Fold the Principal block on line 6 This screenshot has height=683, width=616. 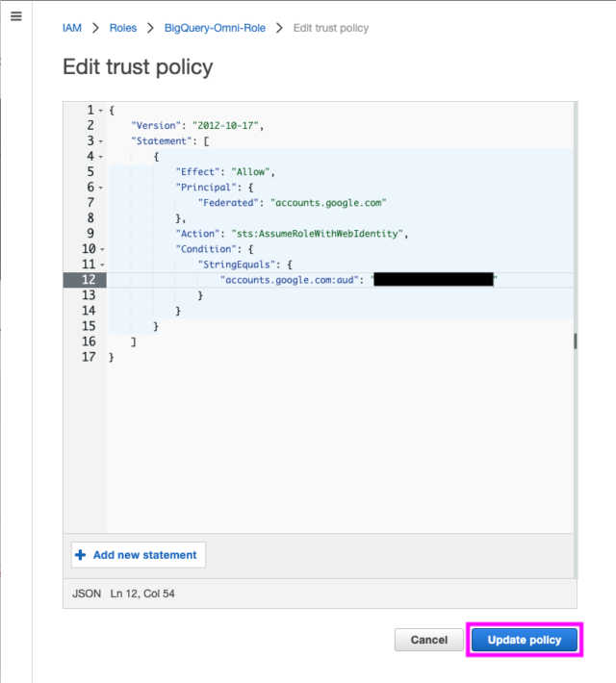coord(101,188)
